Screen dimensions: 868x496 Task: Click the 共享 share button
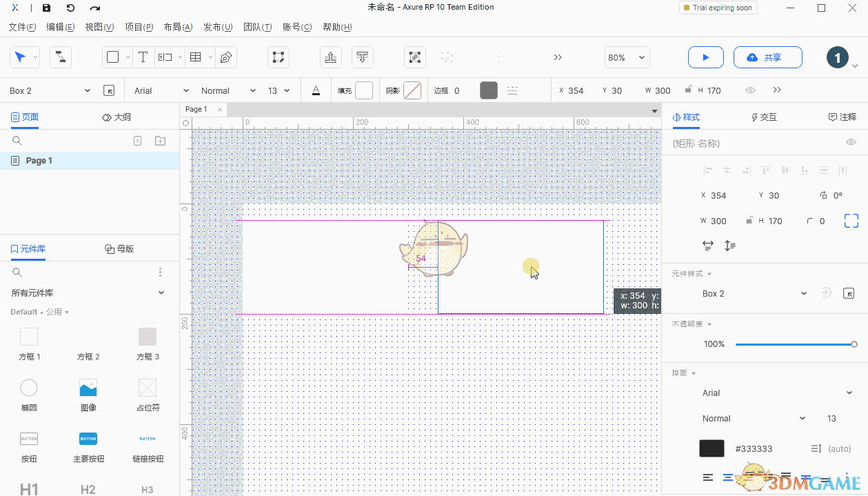pos(767,57)
